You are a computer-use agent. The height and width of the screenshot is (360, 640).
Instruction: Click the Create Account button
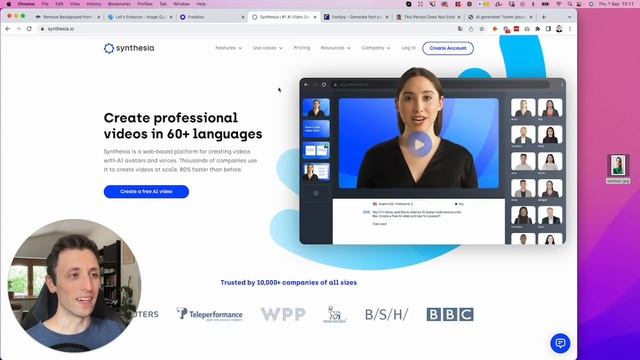tap(448, 48)
